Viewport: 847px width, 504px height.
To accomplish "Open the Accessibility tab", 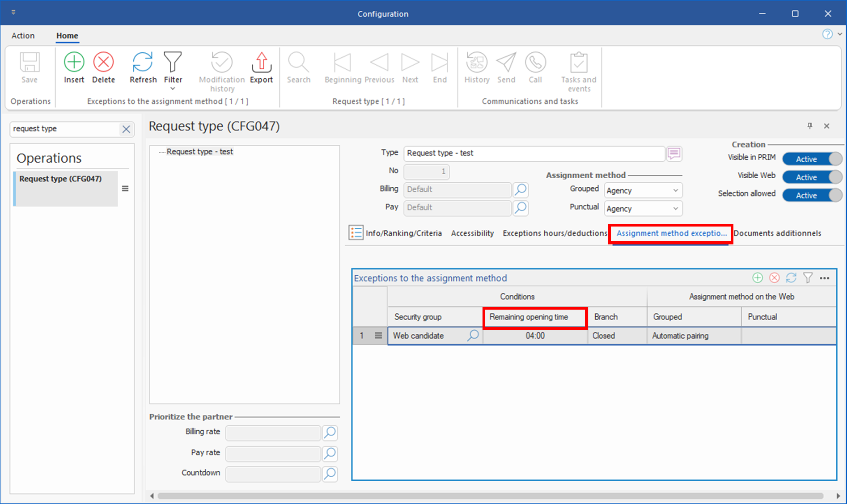I will pos(472,233).
